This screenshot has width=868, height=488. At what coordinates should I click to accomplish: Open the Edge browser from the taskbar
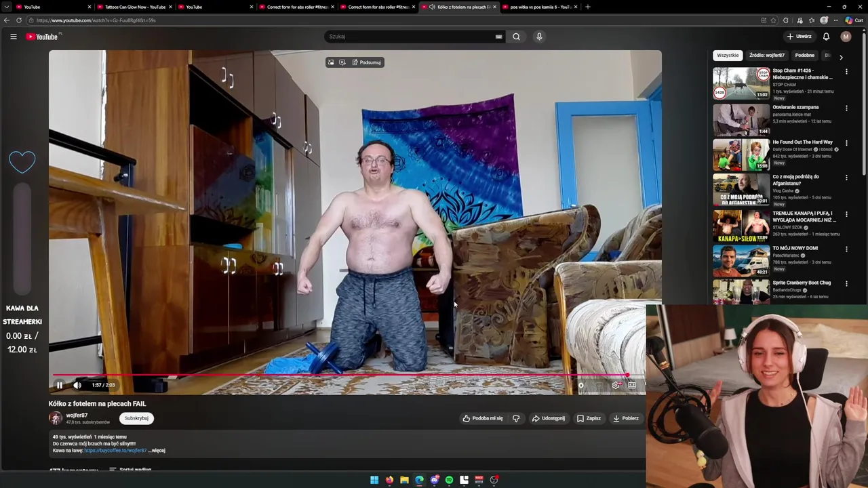click(419, 480)
